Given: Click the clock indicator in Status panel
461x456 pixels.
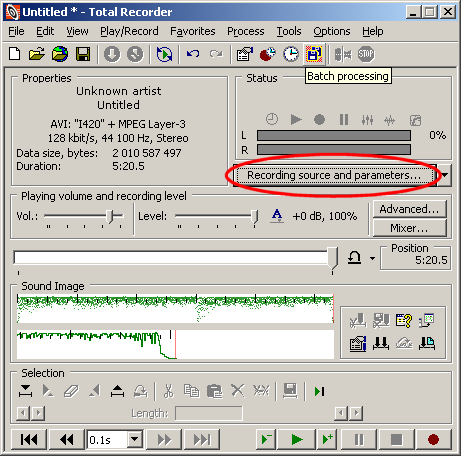Looking at the screenshot, I should 272,119.
